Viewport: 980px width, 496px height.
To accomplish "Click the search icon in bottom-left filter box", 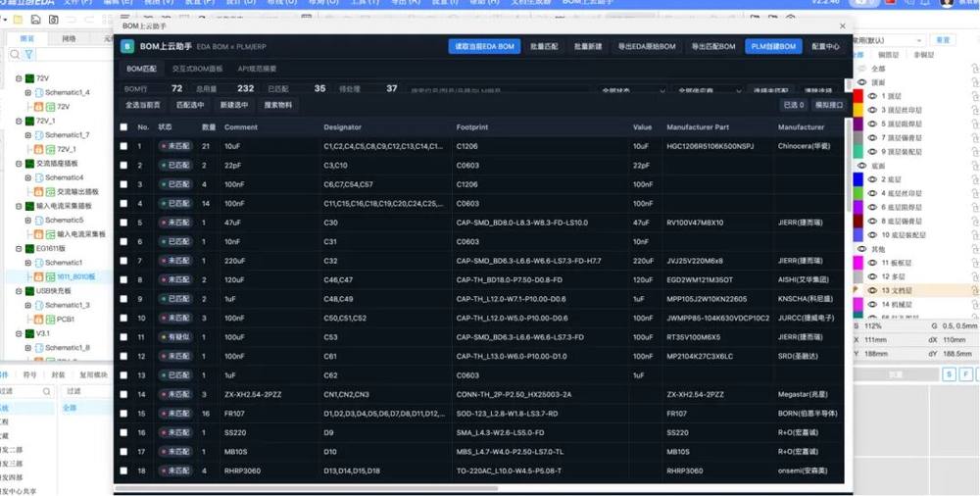I will click(47, 391).
